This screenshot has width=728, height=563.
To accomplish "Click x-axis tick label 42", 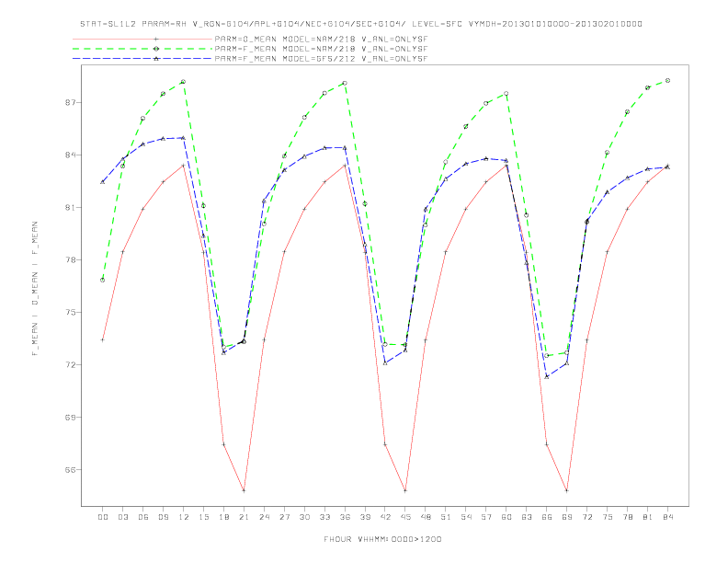I will tap(385, 517).
